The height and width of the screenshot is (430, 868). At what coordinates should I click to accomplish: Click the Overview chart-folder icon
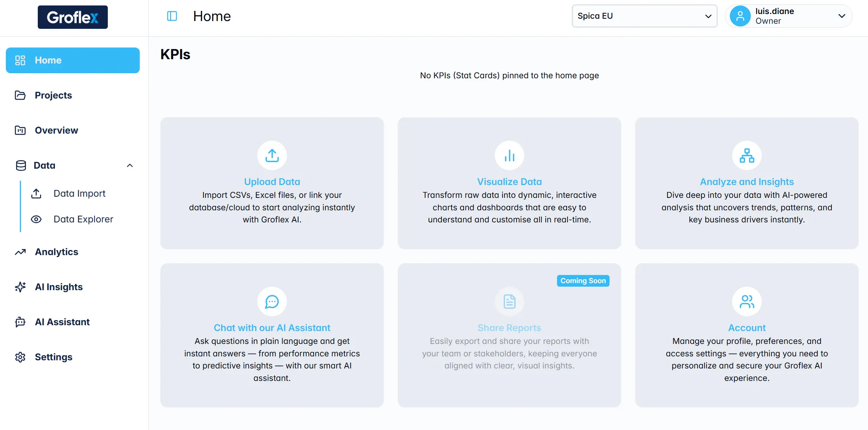click(x=20, y=130)
